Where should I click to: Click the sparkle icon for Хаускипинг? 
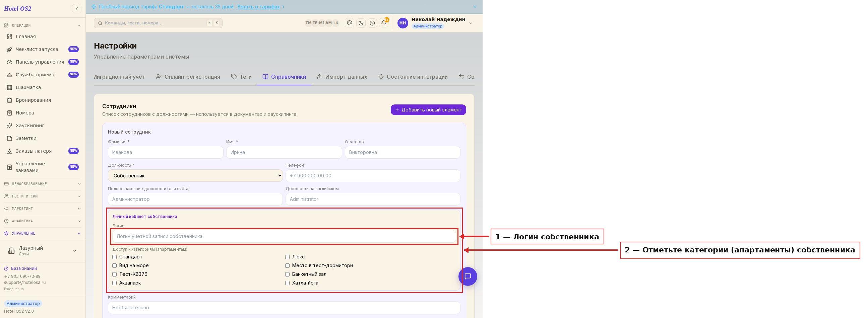tap(9, 126)
